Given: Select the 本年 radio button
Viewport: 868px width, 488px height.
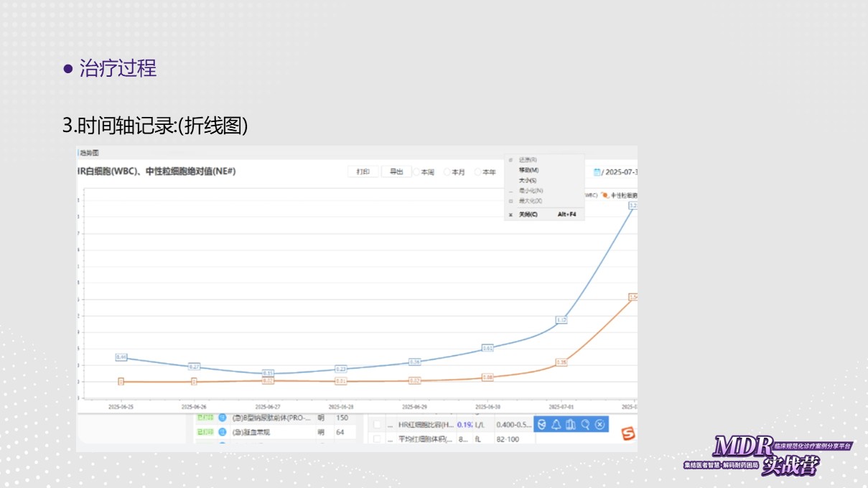Looking at the screenshot, I should [x=478, y=172].
